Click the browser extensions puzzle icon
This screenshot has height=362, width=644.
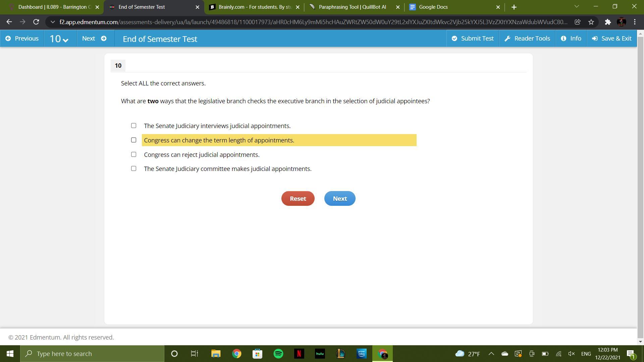click(x=608, y=22)
